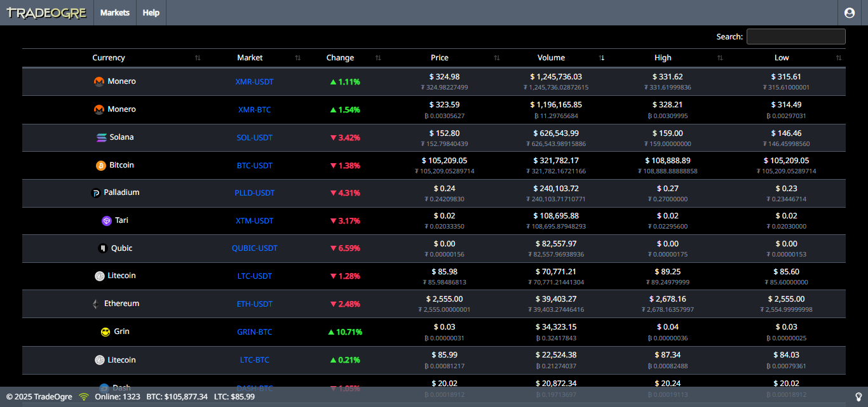Click the Litecoin icon in LTC-BTC row

(x=100, y=360)
